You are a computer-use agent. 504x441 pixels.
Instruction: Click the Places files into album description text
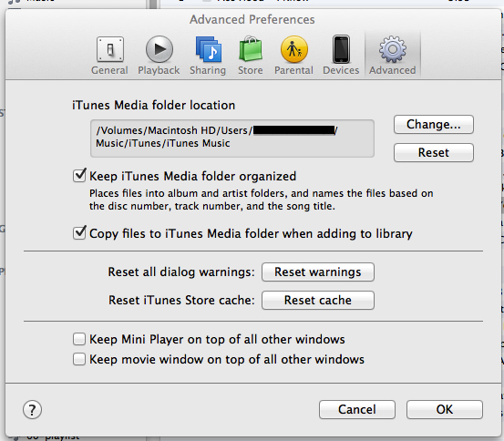(x=261, y=200)
